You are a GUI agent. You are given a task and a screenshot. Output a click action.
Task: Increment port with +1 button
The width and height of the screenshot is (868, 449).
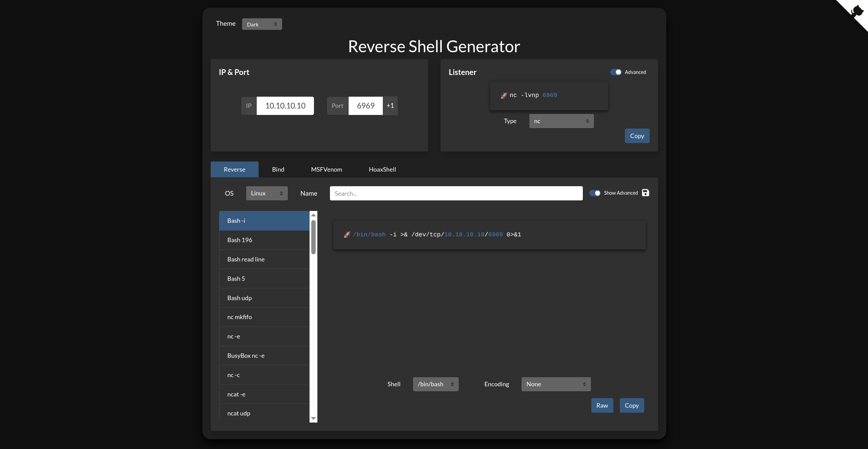(390, 106)
